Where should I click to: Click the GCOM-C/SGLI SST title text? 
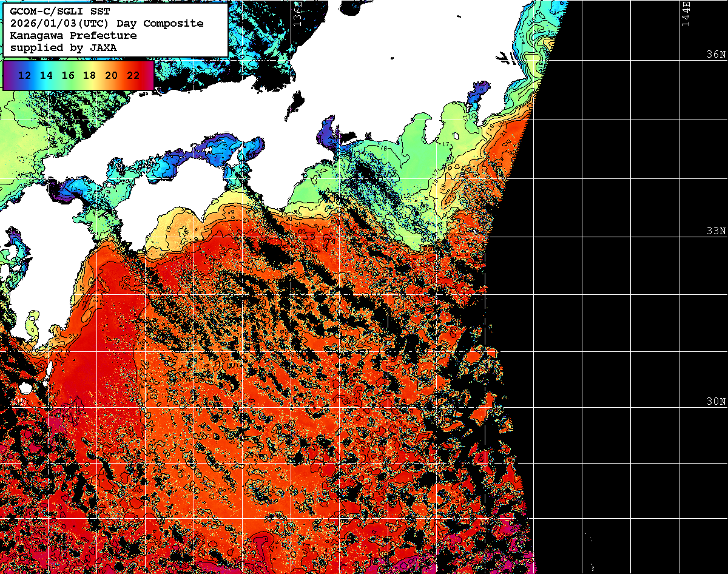(x=59, y=11)
